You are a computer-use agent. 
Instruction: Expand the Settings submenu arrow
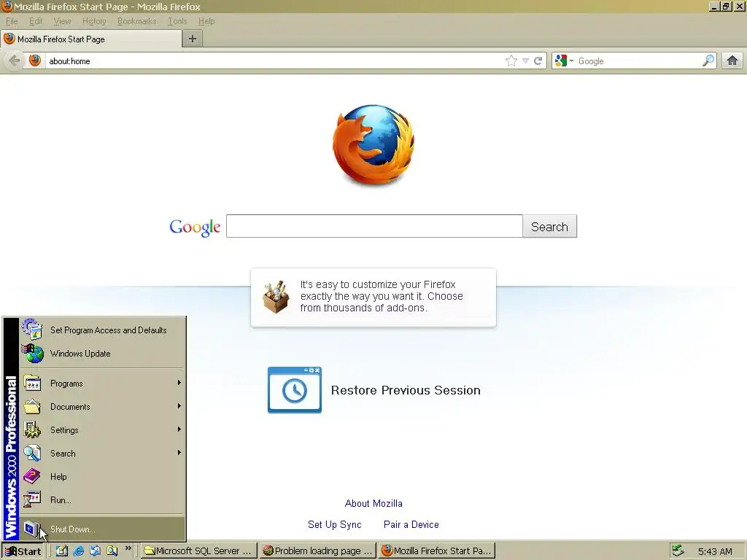(179, 429)
